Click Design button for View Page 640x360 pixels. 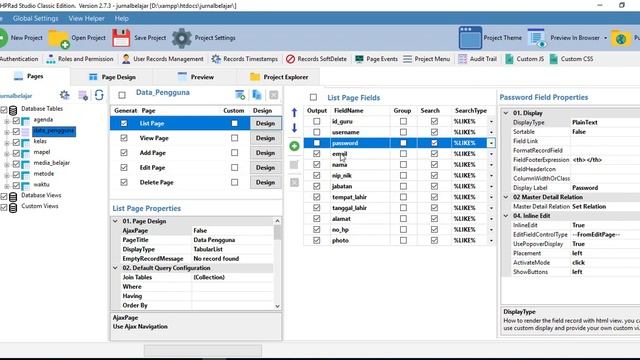tap(265, 138)
